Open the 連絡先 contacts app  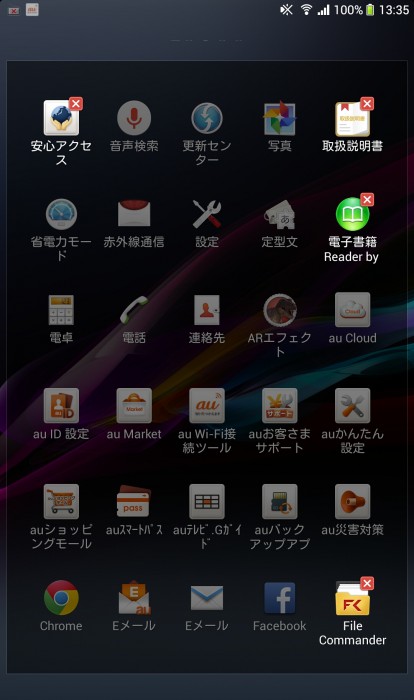click(207, 310)
